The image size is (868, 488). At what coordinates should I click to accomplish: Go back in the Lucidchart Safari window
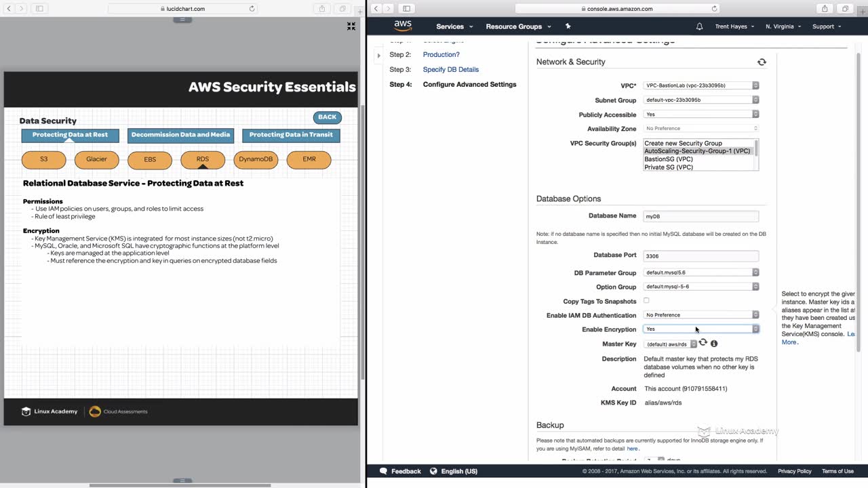point(9,9)
